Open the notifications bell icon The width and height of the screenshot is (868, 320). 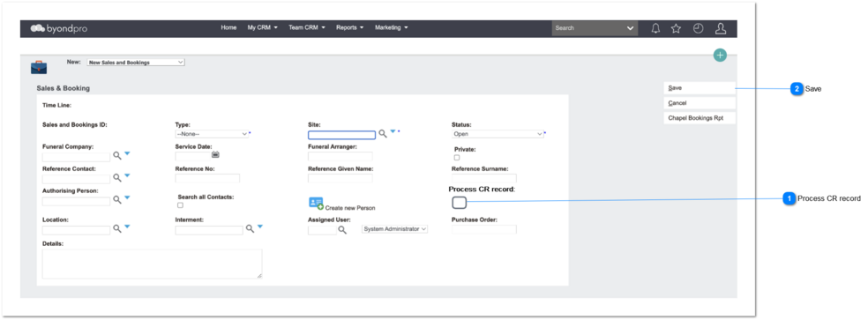click(x=655, y=28)
